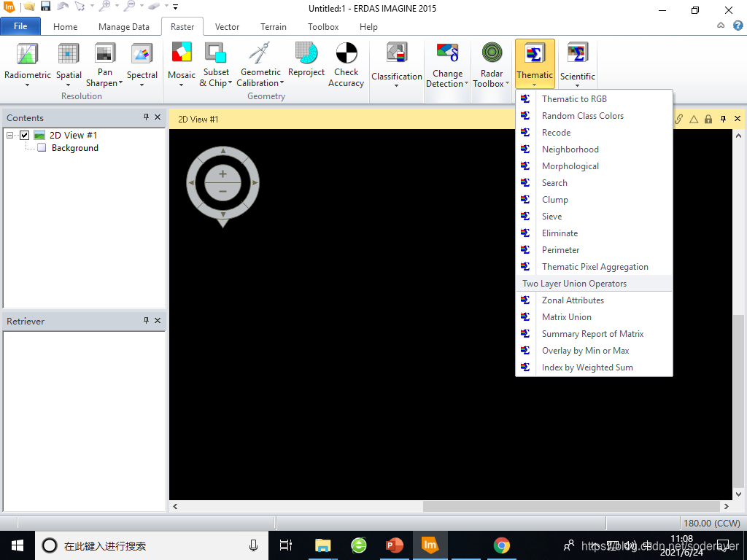Select Thematic to RGB menu item
Viewport: 747px width, 560px height.
pyautogui.click(x=594, y=99)
